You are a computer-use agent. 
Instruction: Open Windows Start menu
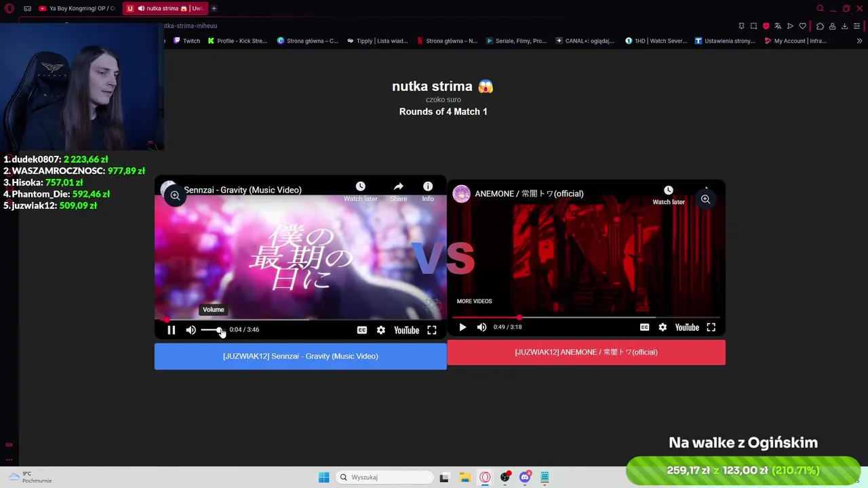[x=324, y=477]
